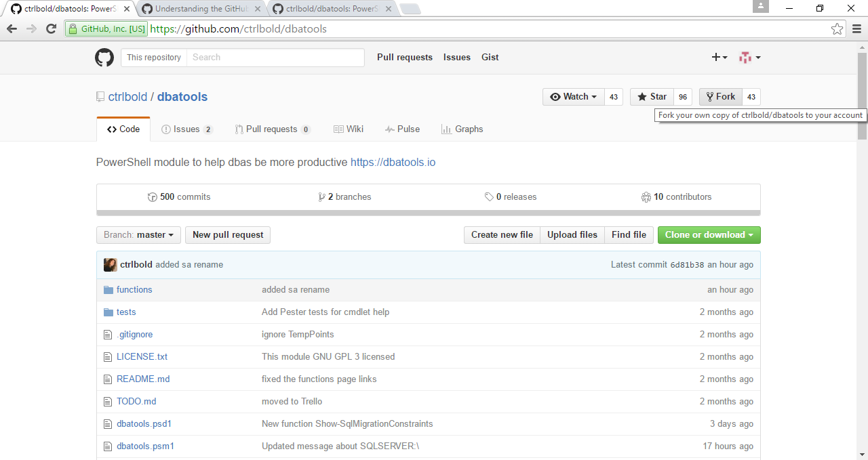868x460 pixels.
Task: Click the GitHub Octocat logo
Action: [104, 58]
